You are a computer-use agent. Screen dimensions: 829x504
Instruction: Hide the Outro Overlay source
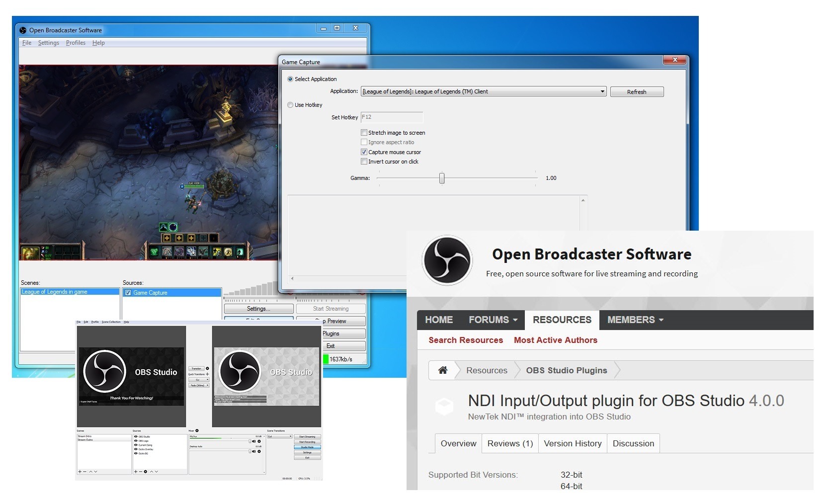coord(136,449)
